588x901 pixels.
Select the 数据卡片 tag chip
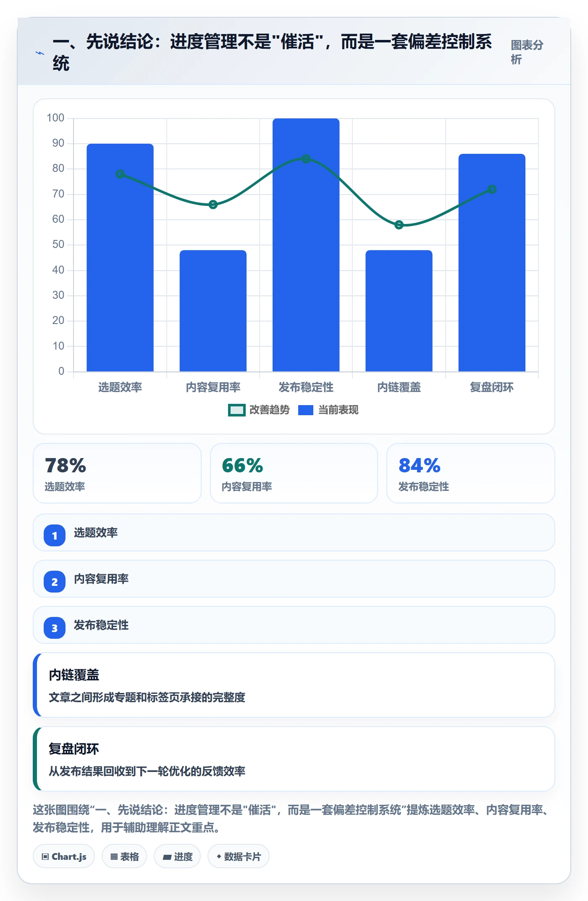pyautogui.click(x=239, y=856)
